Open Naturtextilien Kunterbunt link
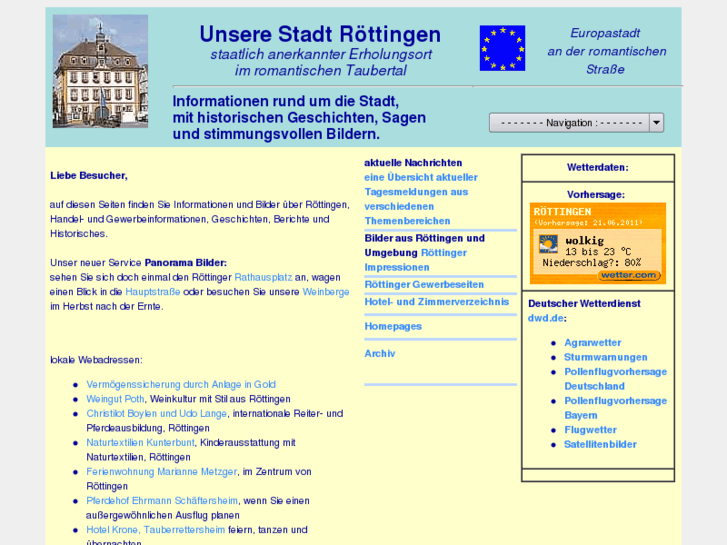 [140, 442]
